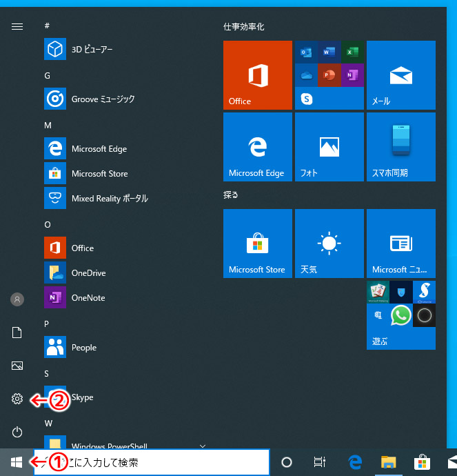Click the letter O index header
The height and width of the screenshot is (476, 457).
coord(48,224)
